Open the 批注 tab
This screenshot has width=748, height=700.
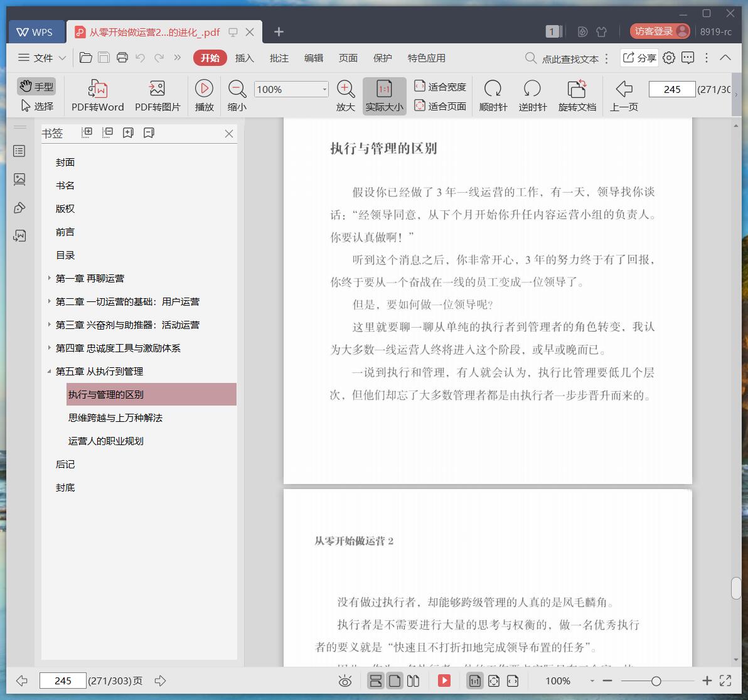279,58
